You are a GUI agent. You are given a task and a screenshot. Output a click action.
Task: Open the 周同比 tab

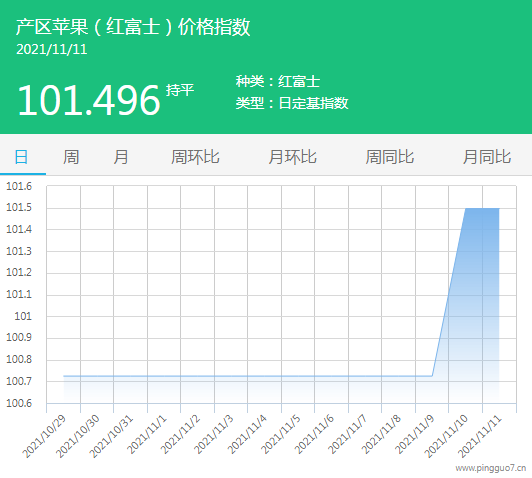(x=390, y=157)
